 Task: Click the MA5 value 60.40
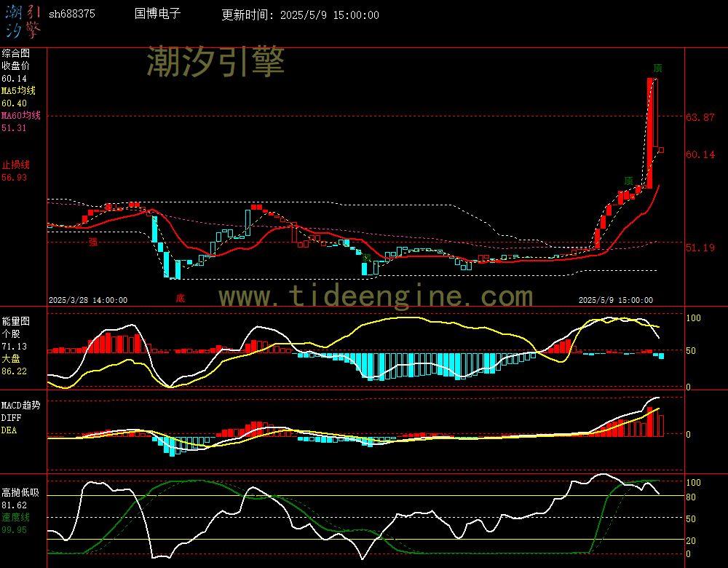pos(14,103)
